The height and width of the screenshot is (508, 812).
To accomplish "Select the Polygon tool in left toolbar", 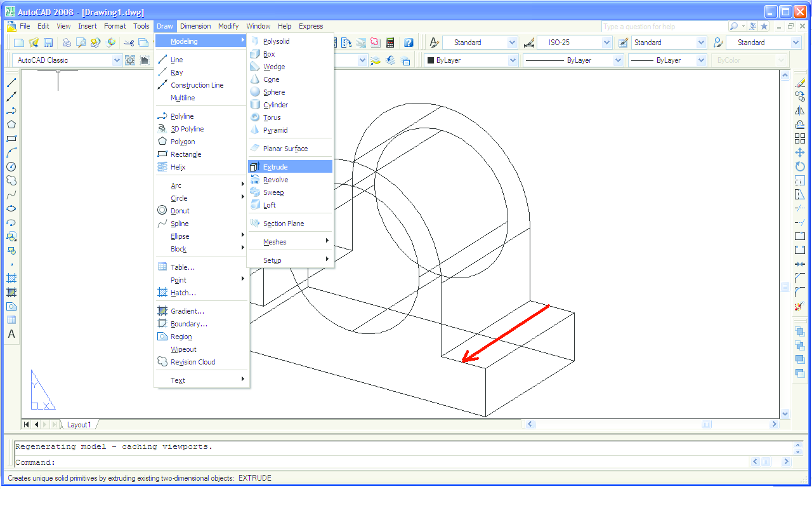I will click(11, 124).
